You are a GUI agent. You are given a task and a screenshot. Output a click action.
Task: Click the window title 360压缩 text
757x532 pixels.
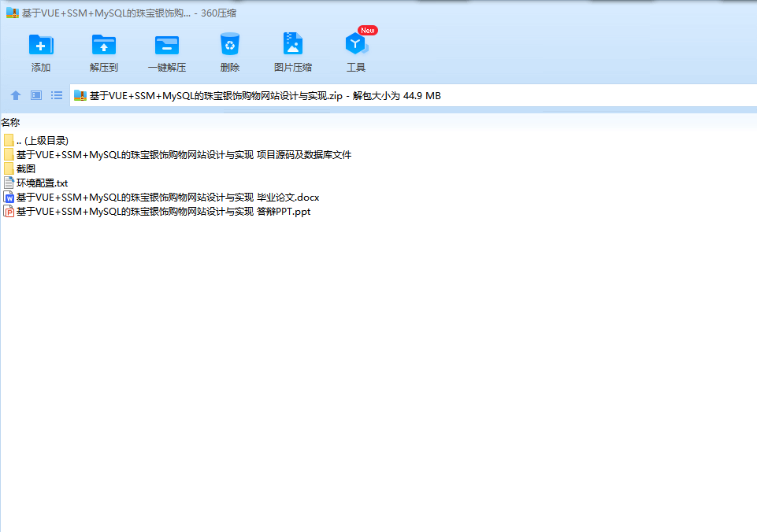click(x=219, y=13)
